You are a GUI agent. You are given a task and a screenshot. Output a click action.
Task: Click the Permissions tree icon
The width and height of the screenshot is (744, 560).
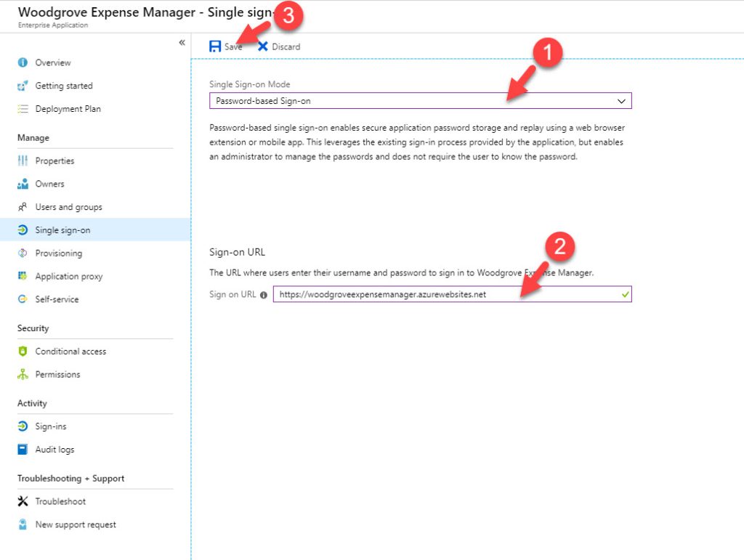[23, 375]
